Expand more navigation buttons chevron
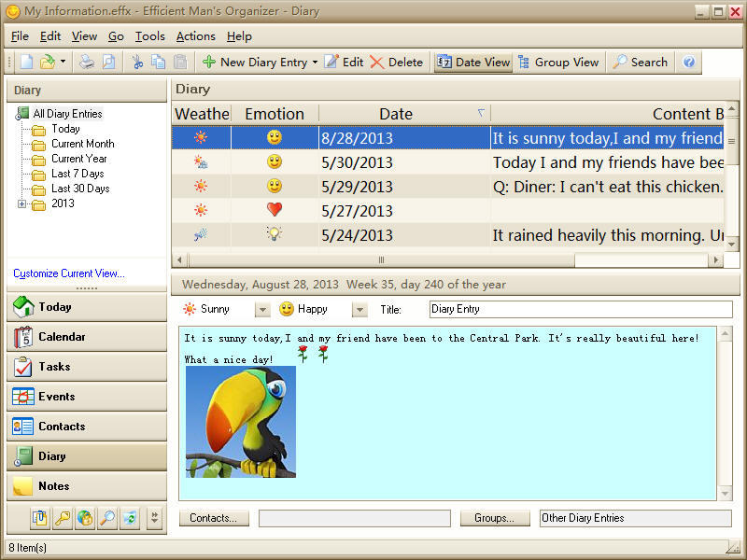The width and height of the screenshot is (747, 560). (154, 518)
